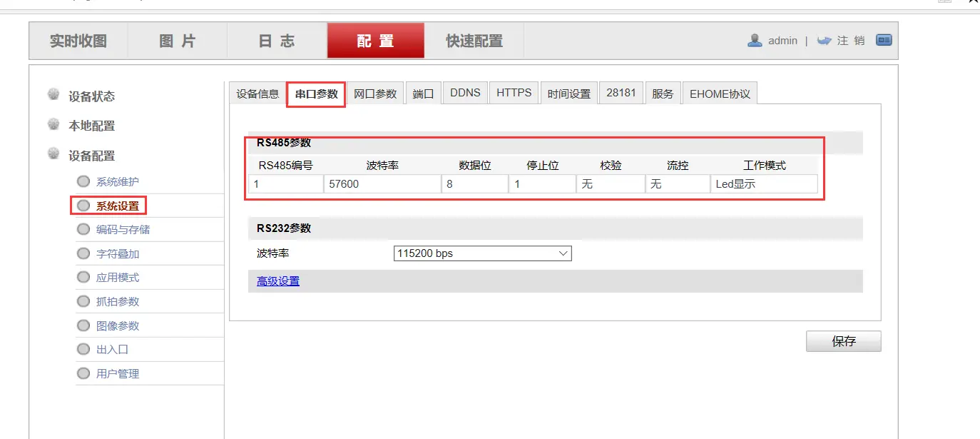Click the admin user avatar icon
This screenshot has width=980, height=439.
[755, 41]
